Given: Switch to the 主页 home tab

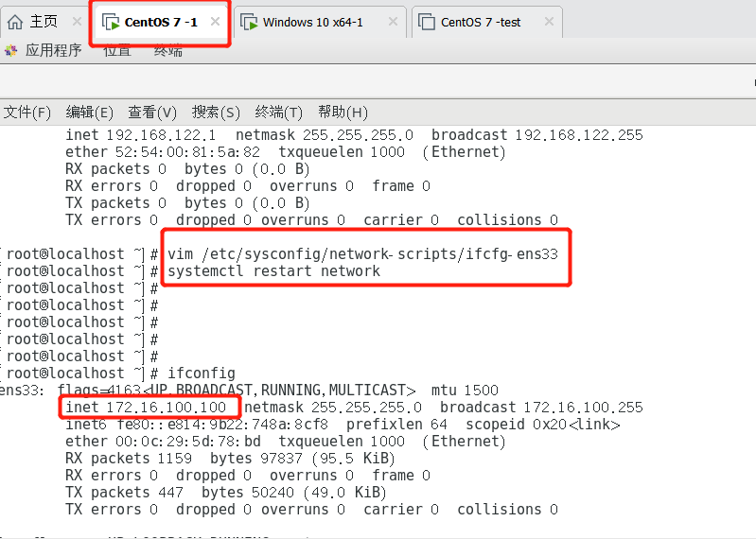Looking at the screenshot, I should coord(43,22).
